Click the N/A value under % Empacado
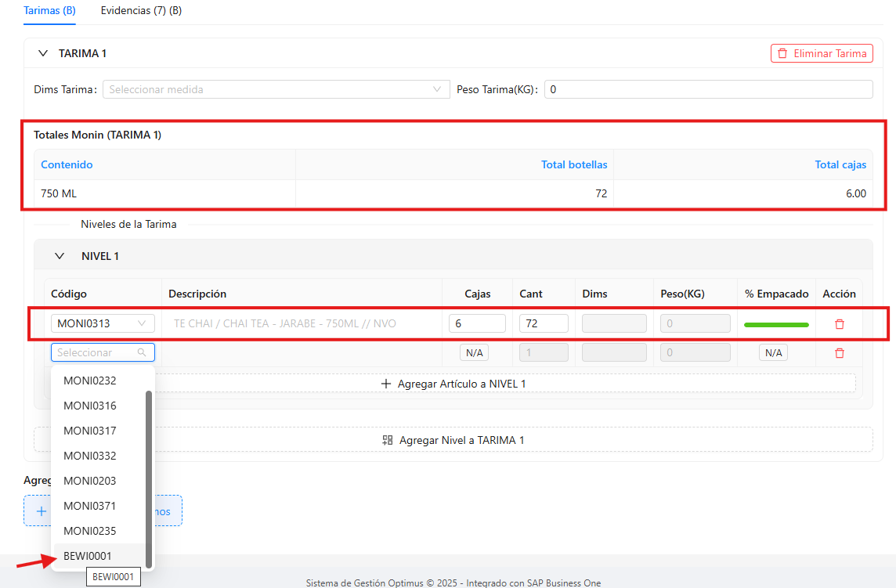This screenshot has height=588, width=896. [774, 352]
